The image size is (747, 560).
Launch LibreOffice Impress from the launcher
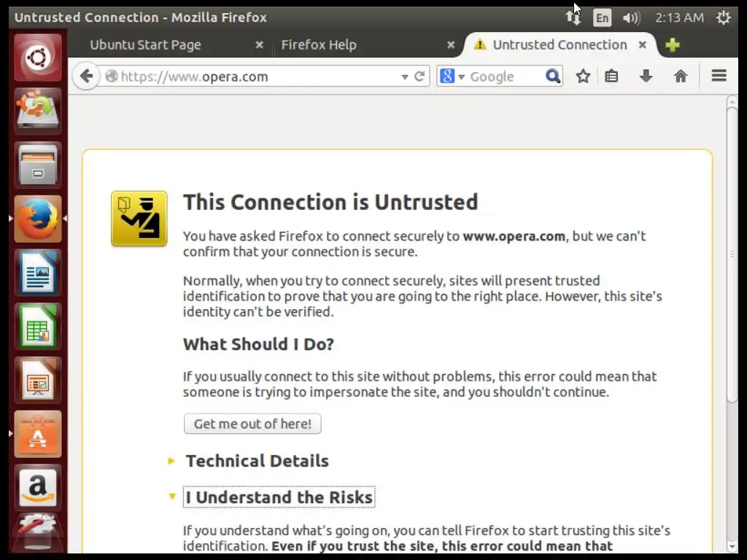click(38, 381)
